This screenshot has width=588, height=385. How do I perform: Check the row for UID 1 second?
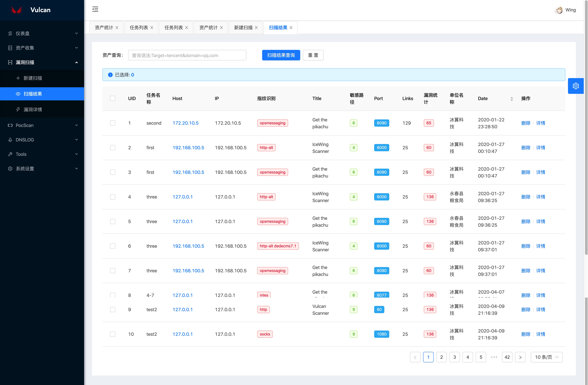[113, 123]
